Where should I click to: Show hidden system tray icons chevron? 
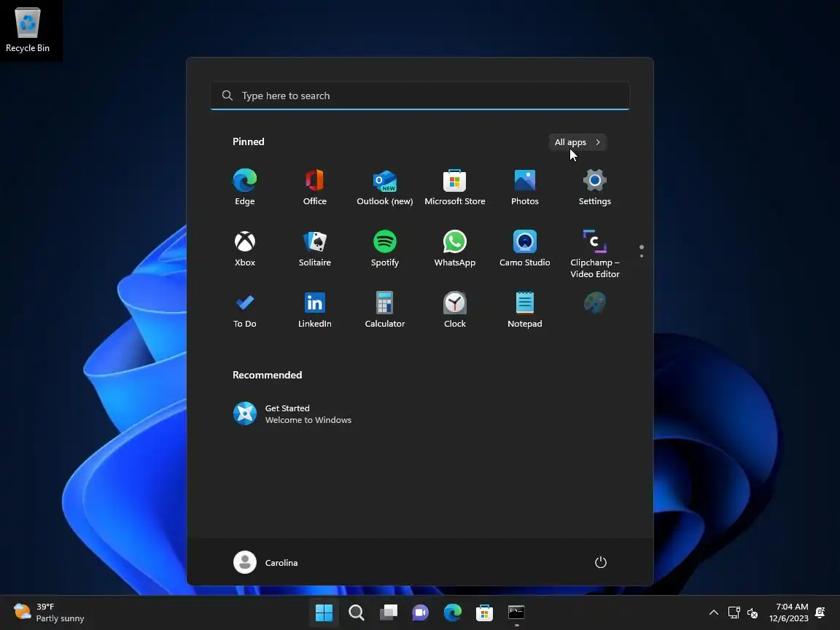coord(714,612)
